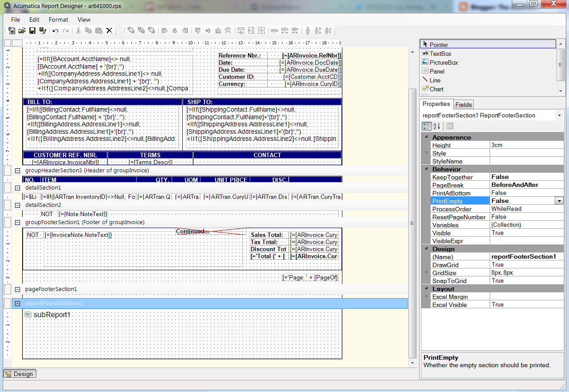569x392 pixels.
Task: Sort properties alphabetically with A-Z button
Action: [x=437, y=126]
